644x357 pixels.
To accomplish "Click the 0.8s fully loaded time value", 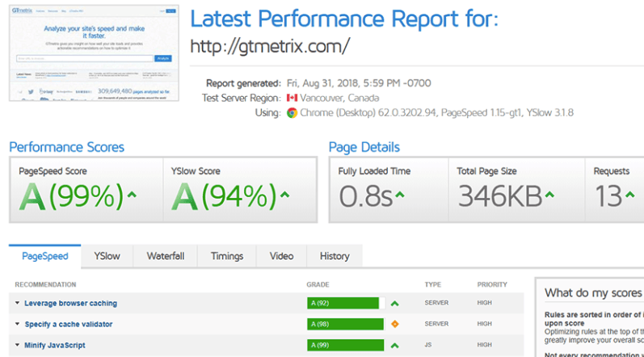I will tap(365, 196).
